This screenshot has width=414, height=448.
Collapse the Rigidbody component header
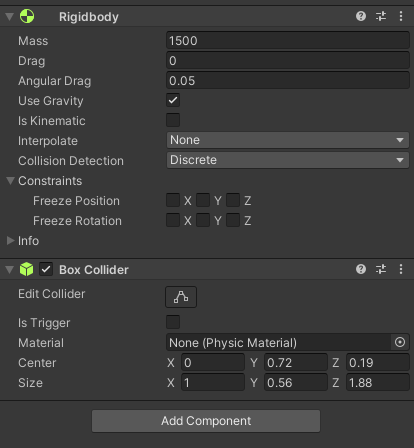10,16
